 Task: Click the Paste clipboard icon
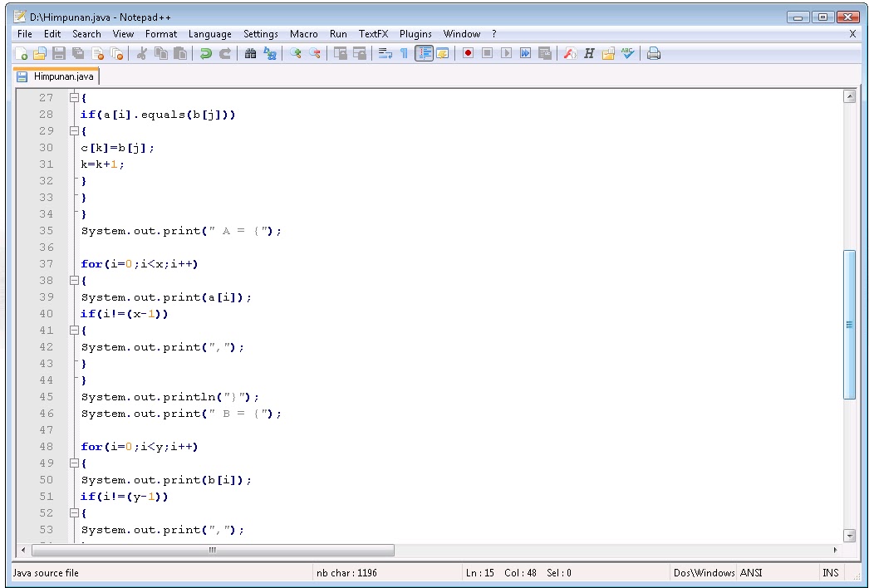point(180,53)
